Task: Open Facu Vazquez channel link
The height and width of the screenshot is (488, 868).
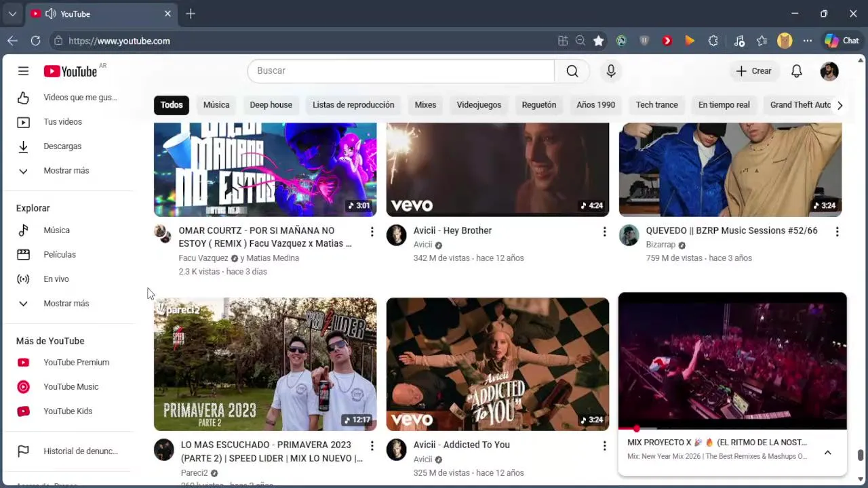Action: 203,258
